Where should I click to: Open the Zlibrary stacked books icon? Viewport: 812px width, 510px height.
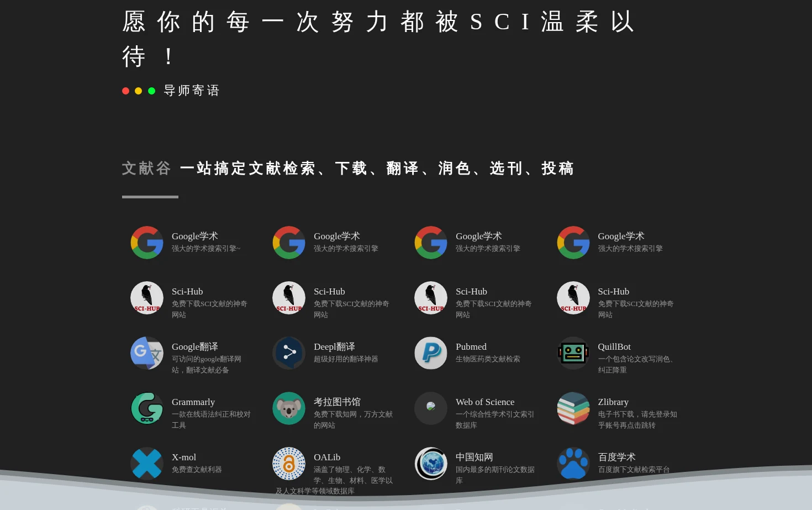pyautogui.click(x=573, y=408)
